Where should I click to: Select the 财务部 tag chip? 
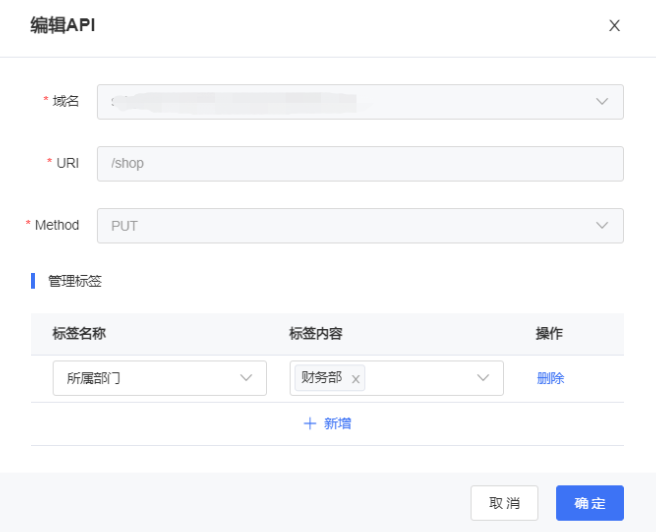tap(321, 378)
